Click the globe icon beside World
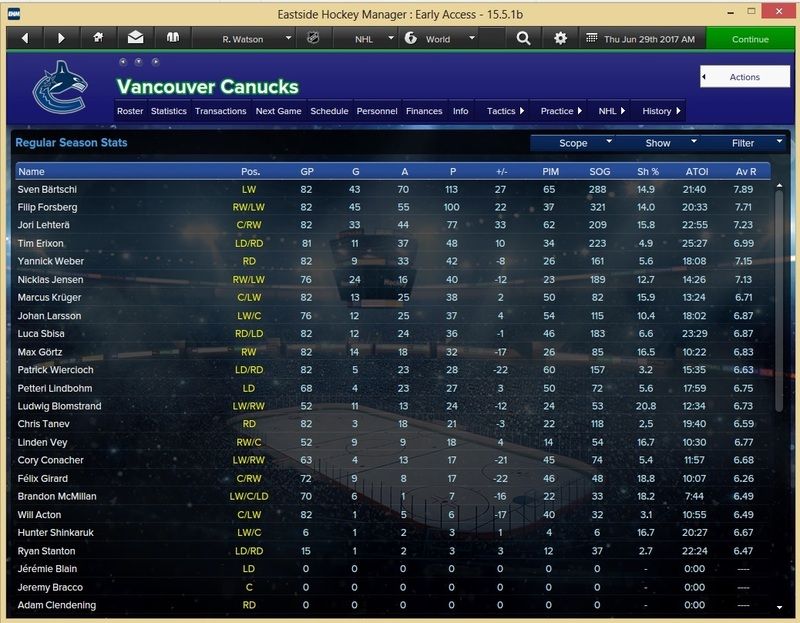The image size is (800, 623). 411,38
